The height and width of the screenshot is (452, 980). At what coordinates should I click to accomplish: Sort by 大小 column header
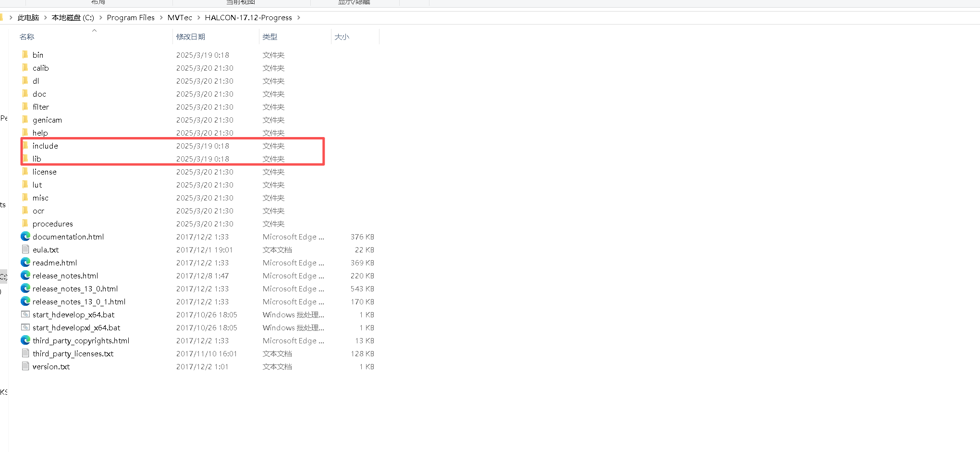[x=342, y=37]
